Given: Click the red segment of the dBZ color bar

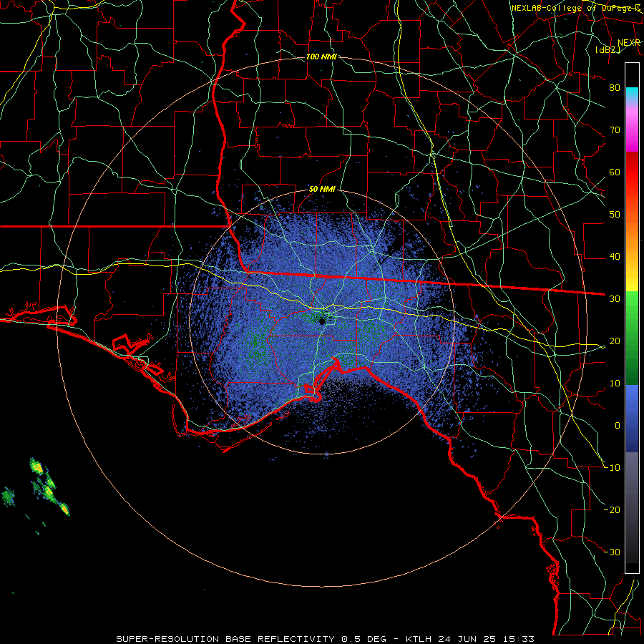Looking at the screenshot, I should pos(632,172).
